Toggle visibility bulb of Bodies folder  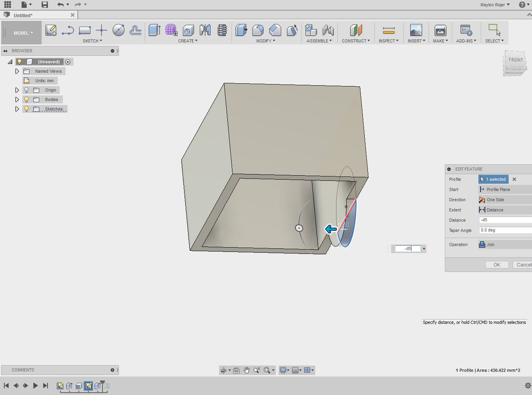pos(27,99)
